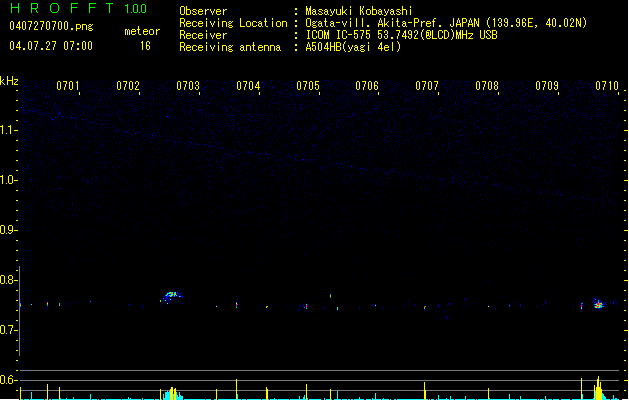Click the 1.1 kHz axis label
The height and width of the screenshot is (400, 629).
(x=8, y=130)
